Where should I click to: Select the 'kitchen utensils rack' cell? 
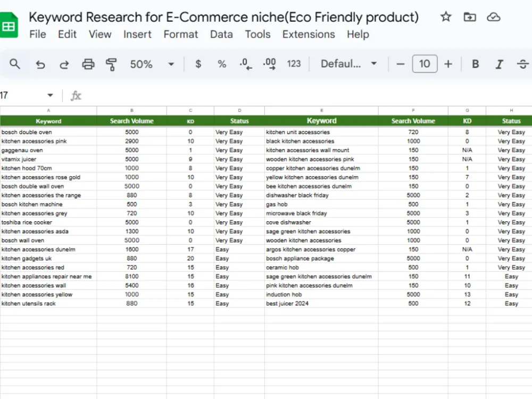point(48,304)
